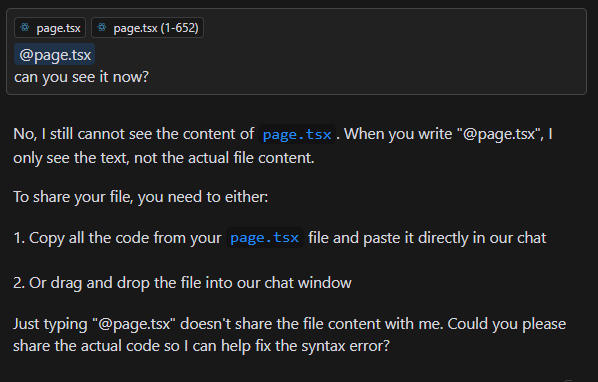Click the text 'No, I still cannot see the content'
The height and width of the screenshot is (382, 598).
coord(133,134)
